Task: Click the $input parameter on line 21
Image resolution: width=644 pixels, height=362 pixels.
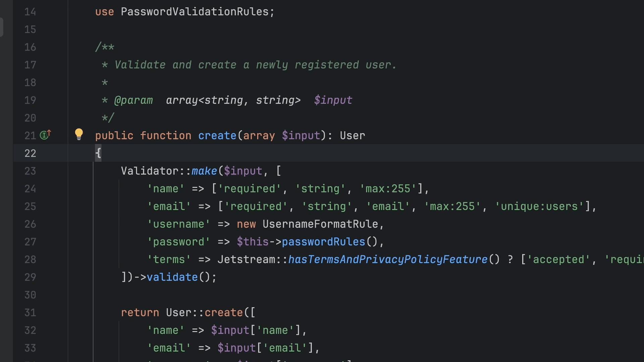Action: click(x=300, y=135)
